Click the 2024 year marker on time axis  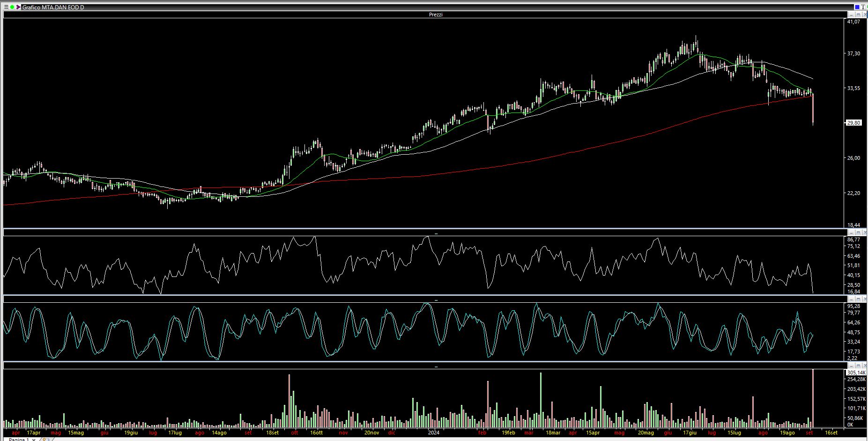(x=434, y=433)
